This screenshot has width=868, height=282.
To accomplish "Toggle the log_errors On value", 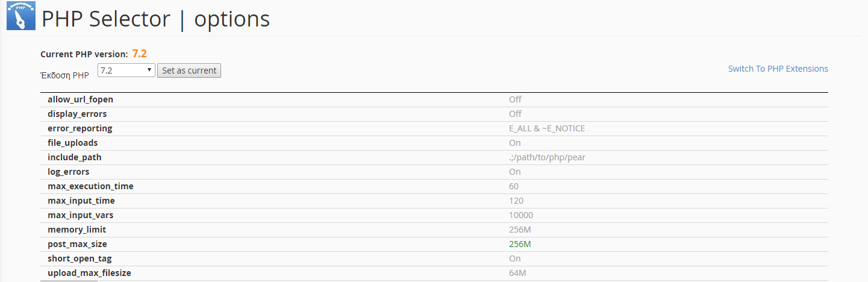I will pos(514,172).
